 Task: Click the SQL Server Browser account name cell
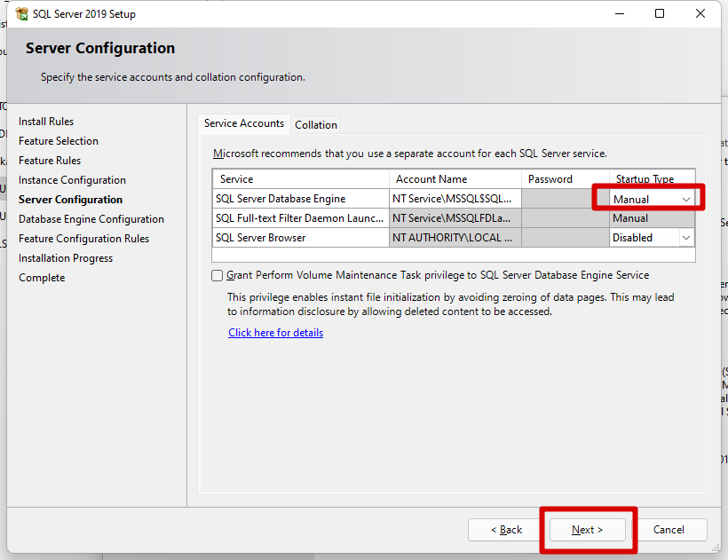coord(455,238)
